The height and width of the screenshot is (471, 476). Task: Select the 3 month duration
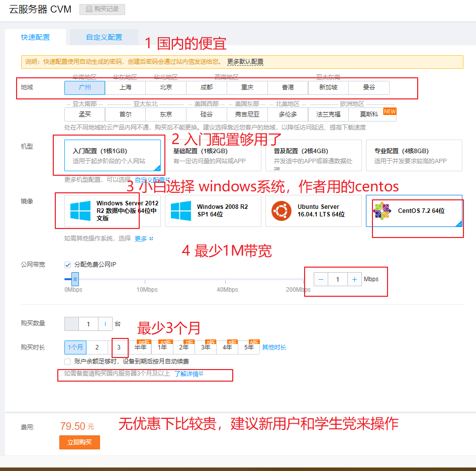click(x=119, y=347)
